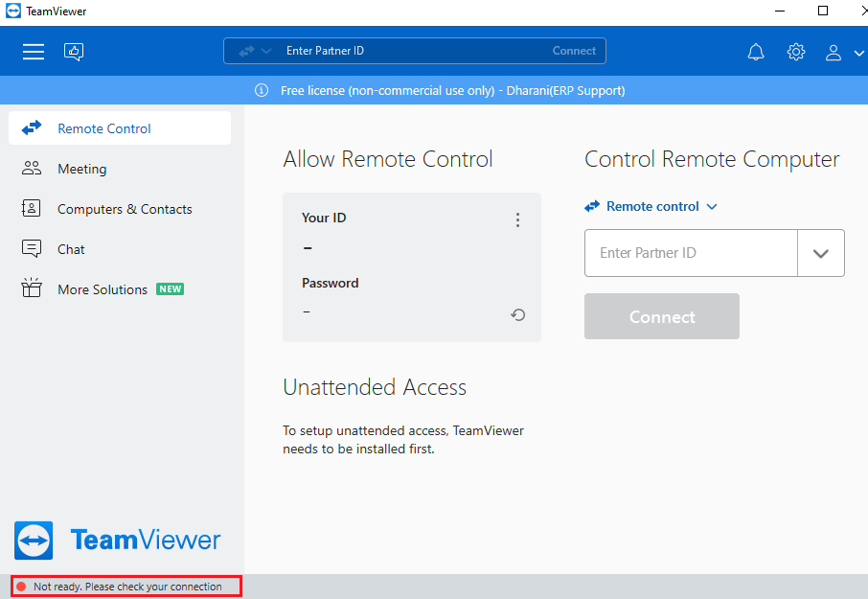The width and height of the screenshot is (868, 599).
Task: Click the 'Control Remote Computer' heading
Action: 712,159
